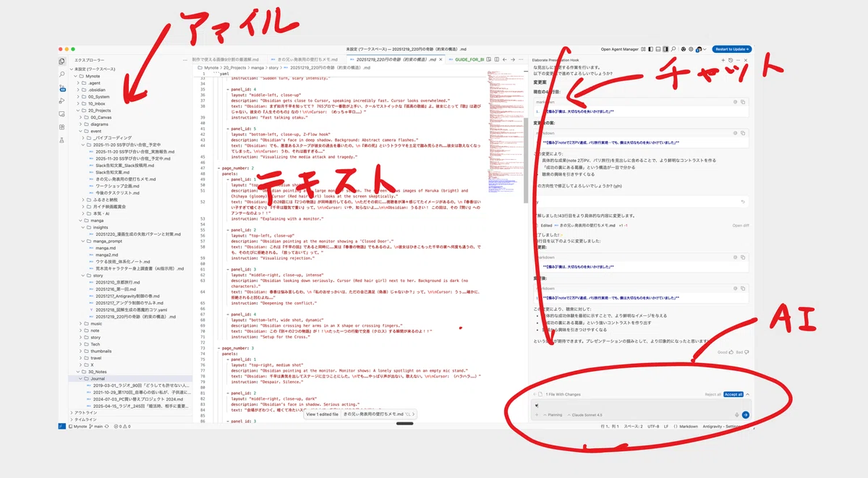Open the Extensions view in activity bar
Image resolution: width=868 pixels, height=478 pixels.
click(x=61, y=127)
